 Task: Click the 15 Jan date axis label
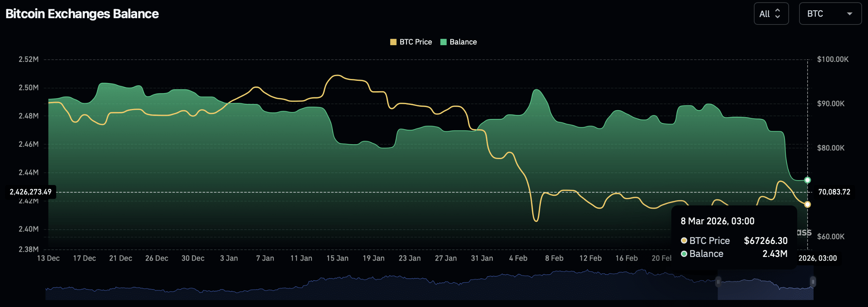(x=337, y=258)
